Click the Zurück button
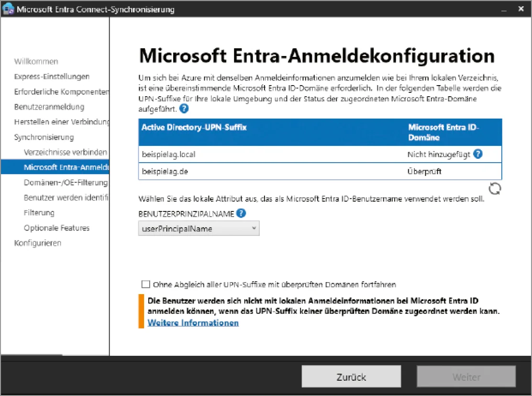532x396 pixels. point(351,377)
